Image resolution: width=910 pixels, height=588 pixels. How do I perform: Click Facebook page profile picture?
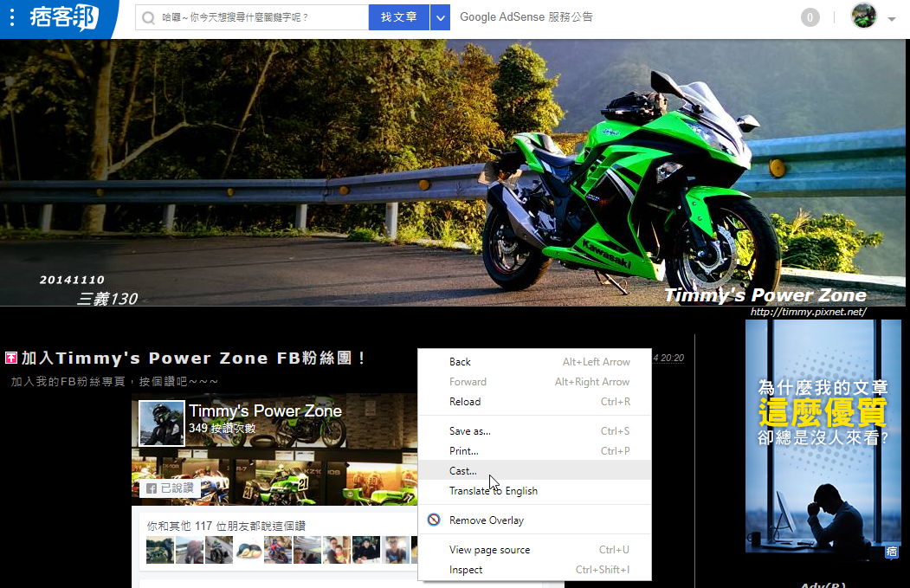(162, 423)
